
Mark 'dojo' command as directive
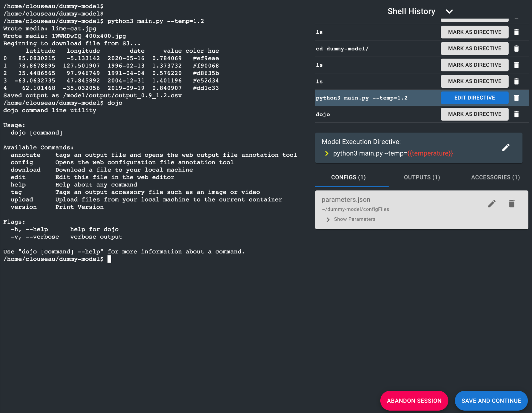[x=475, y=114]
